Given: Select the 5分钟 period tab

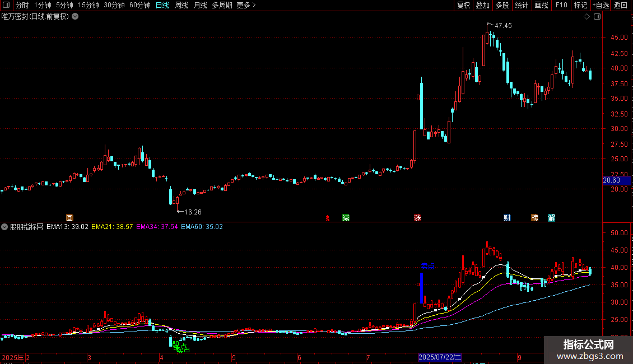Looking at the screenshot, I should tap(64, 5).
